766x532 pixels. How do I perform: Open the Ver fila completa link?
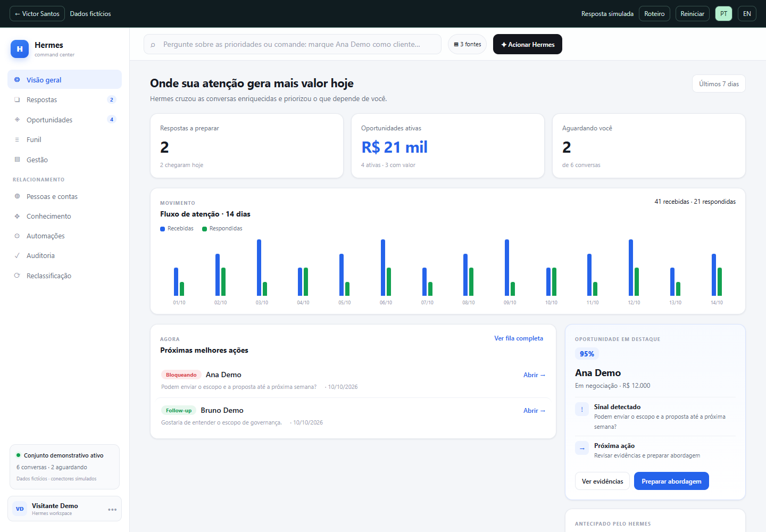519,338
